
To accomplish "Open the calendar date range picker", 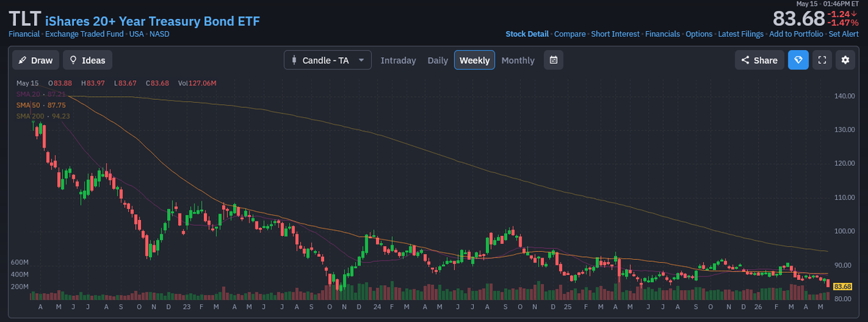I will click(x=553, y=60).
